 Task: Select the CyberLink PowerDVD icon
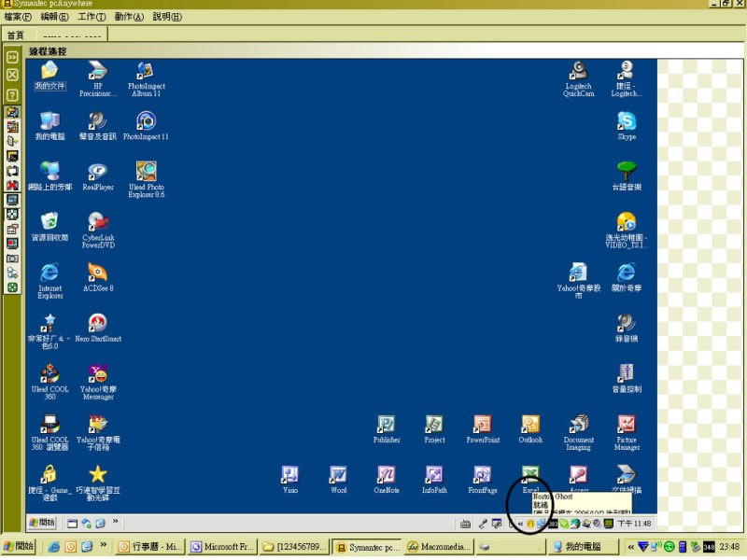(x=98, y=231)
